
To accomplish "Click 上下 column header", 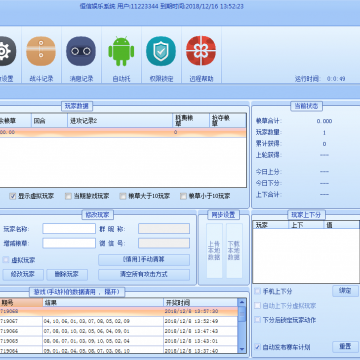I will [306, 225].
